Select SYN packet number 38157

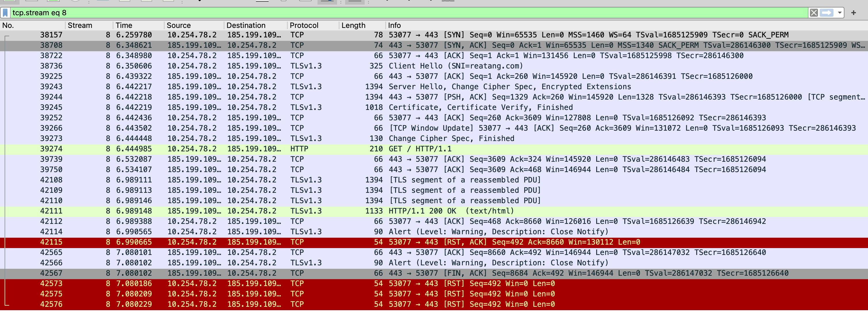[x=434, y=35]
